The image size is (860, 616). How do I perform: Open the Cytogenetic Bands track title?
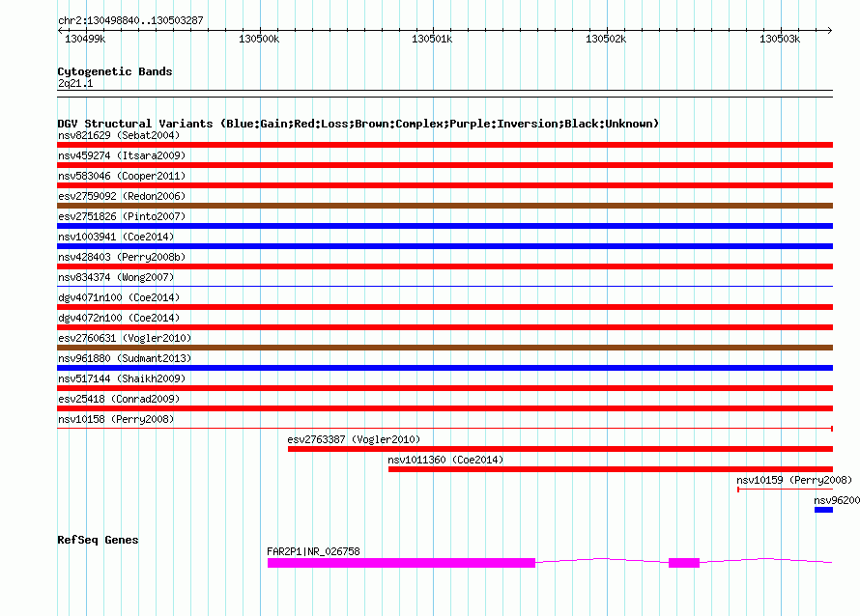[115, 71]
